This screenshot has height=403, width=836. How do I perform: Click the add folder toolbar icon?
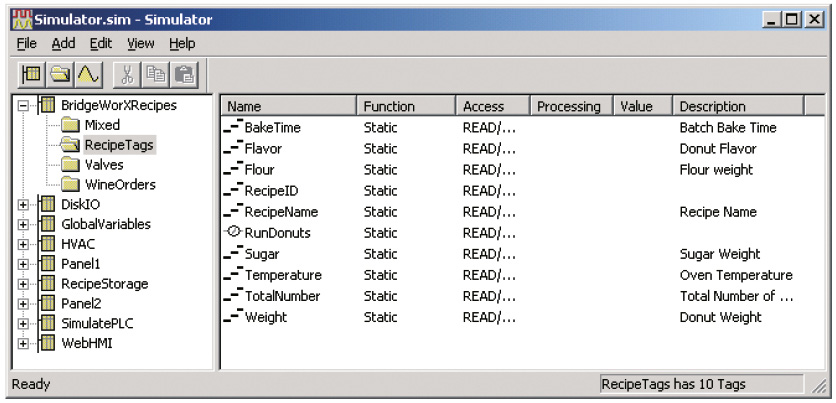pos(60,75)
